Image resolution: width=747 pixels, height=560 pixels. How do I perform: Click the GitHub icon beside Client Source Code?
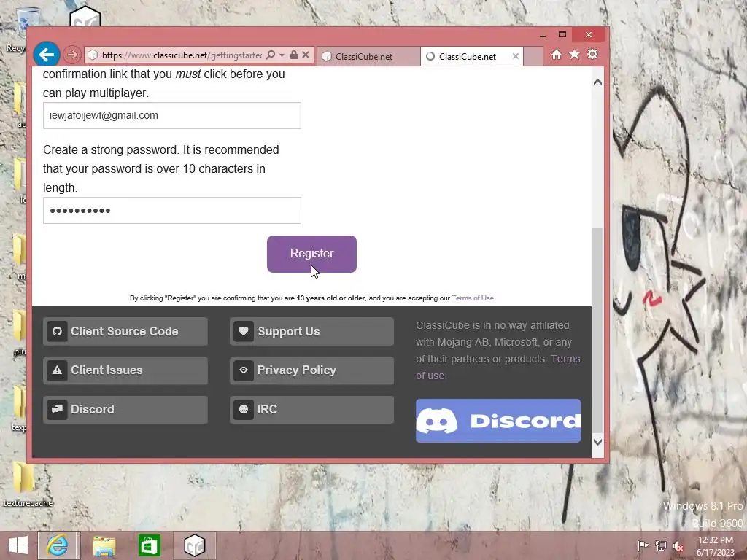pos(57,331)
